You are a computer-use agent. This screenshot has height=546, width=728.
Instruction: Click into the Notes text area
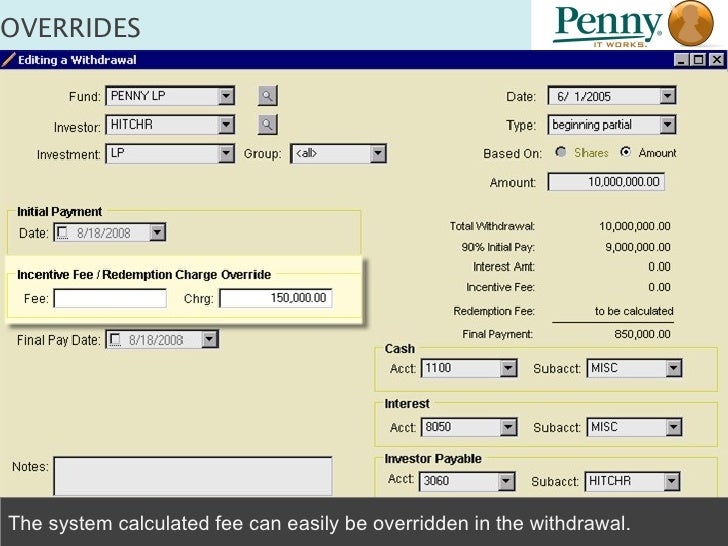point(193,476)
